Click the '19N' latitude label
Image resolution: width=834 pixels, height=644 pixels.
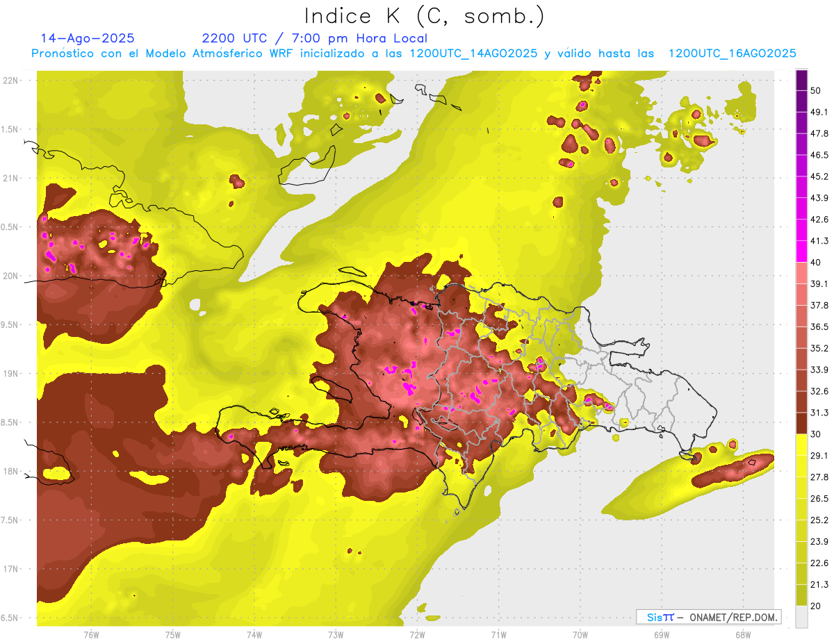tap(10, 374)
